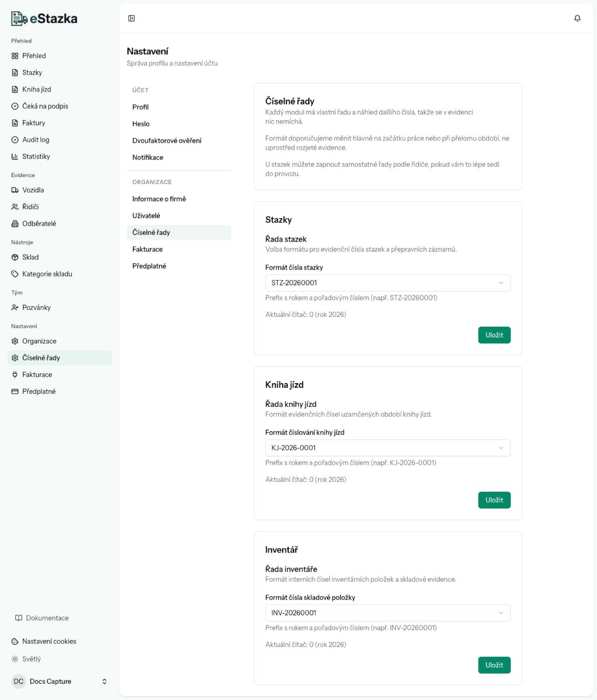Open Pozvánky via user-plus icon
This screenshot has height=700, width=597.
coord(15,308)
